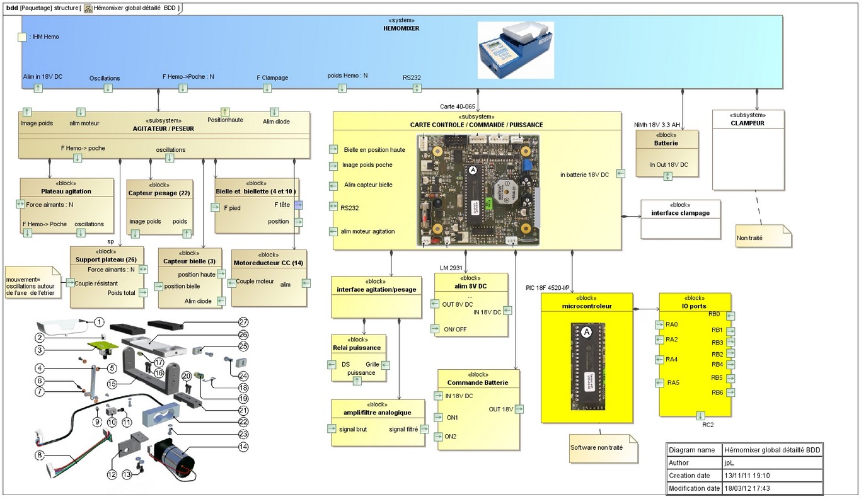Image resolution: width=866 pixels, height=504 pixels.
Task: Click the ON/ OFF port on alim 8V DC
Action: coord(434,328)
